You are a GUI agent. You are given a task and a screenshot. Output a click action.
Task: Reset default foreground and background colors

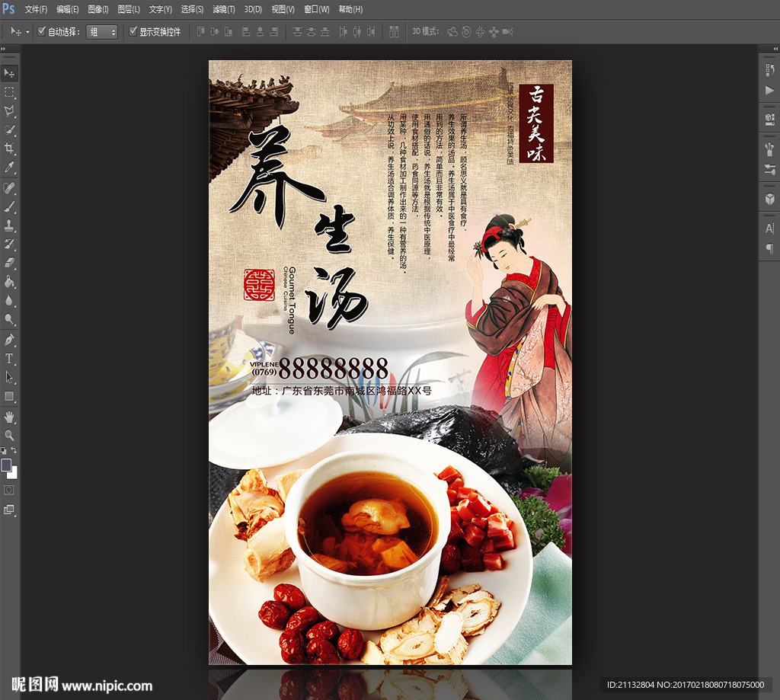pyautogui.click(x=4, y=451)
